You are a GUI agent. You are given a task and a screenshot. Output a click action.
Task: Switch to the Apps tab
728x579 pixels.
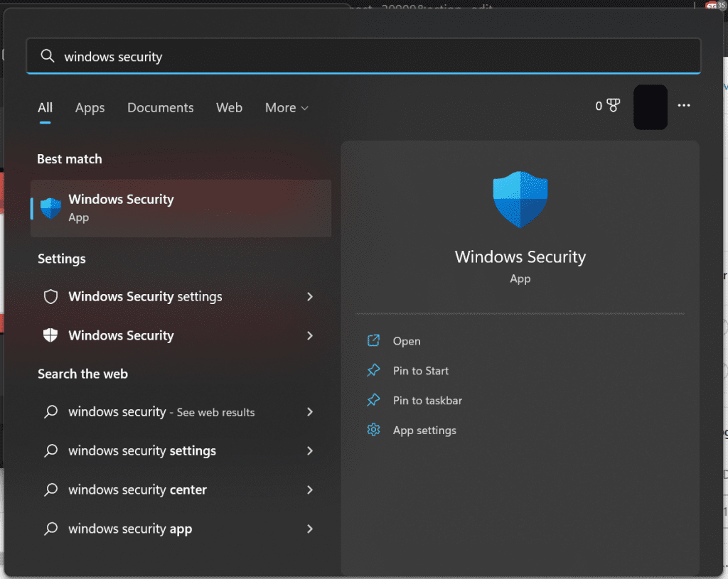(90, 107)
